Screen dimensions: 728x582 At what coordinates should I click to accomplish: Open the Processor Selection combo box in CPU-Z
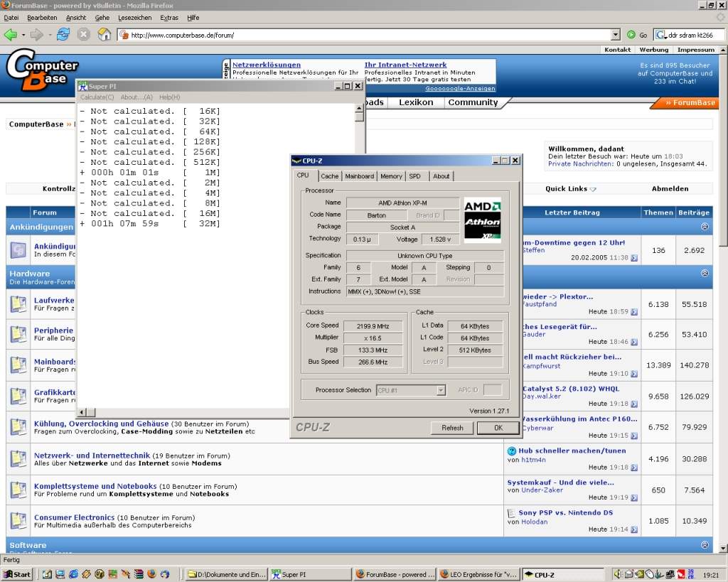[411, 390]
